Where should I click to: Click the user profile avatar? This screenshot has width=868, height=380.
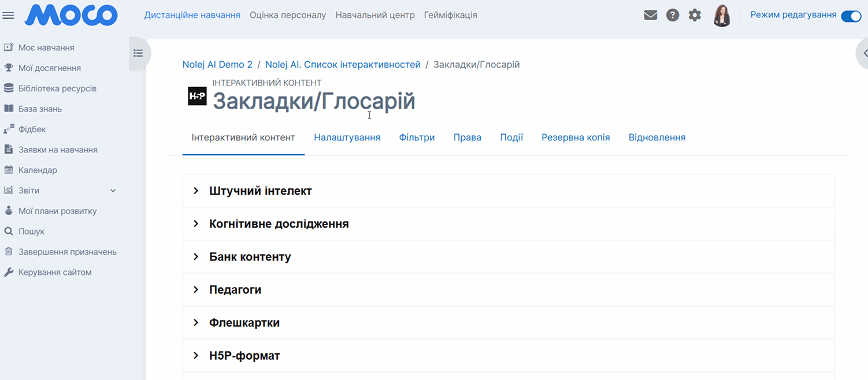pyautogui.click(x=722, y=16)
